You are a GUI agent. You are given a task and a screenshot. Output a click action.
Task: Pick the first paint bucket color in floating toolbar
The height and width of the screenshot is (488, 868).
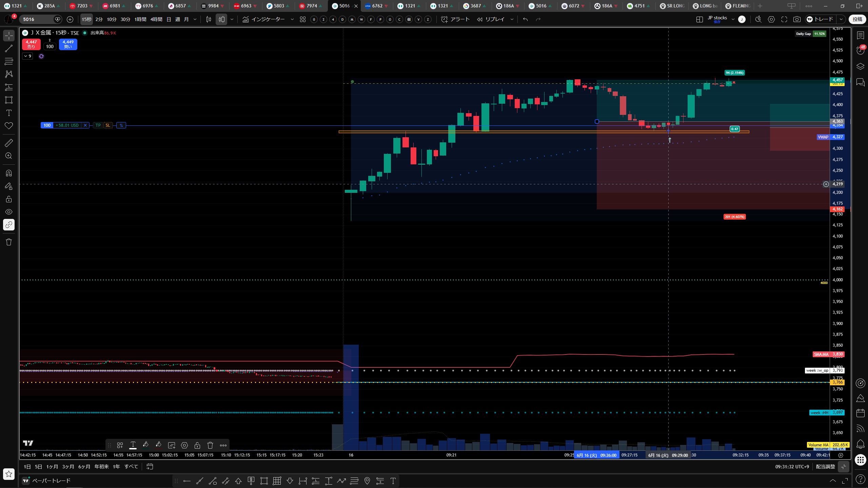pyautogui.click(x=146, y=445)
